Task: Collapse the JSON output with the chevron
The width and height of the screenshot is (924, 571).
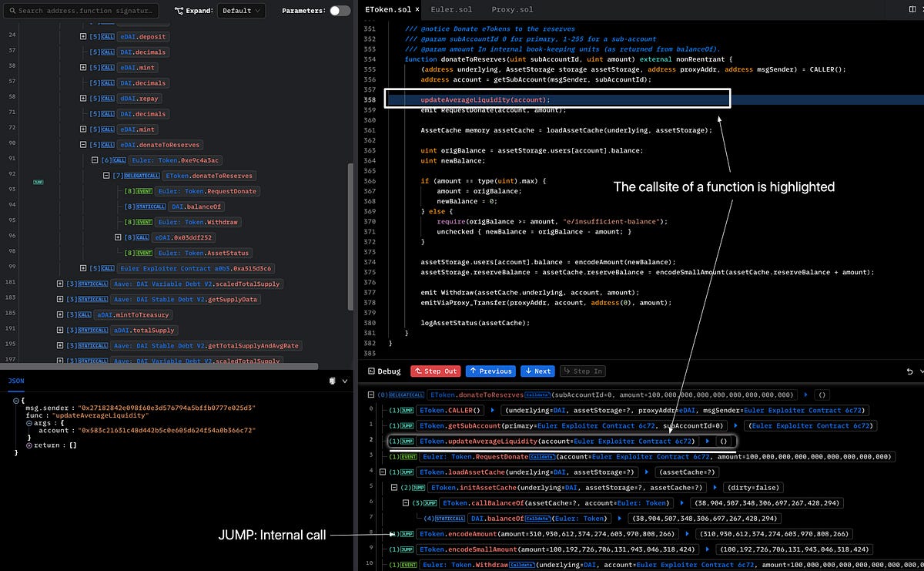Action: tap(344, 381)
